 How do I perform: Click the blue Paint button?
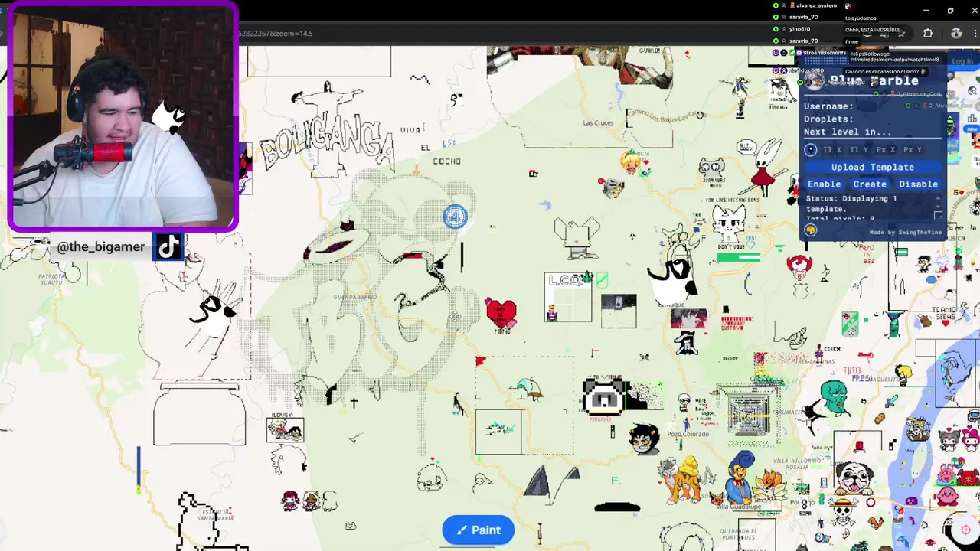pos(478,530)
